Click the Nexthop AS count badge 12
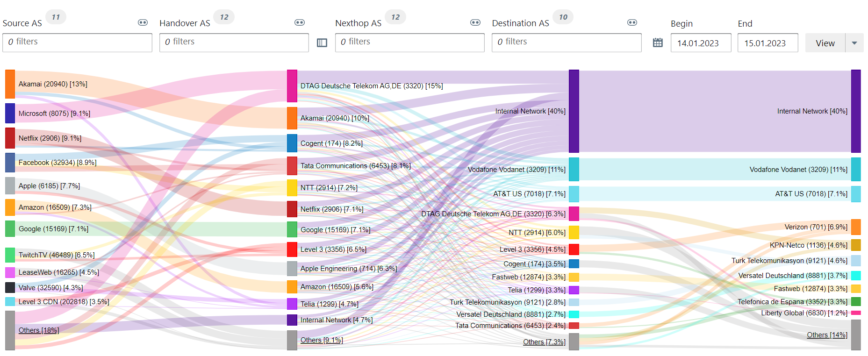Image resolution: width=868 pixels, height=356 pixels. coord(395,17)
